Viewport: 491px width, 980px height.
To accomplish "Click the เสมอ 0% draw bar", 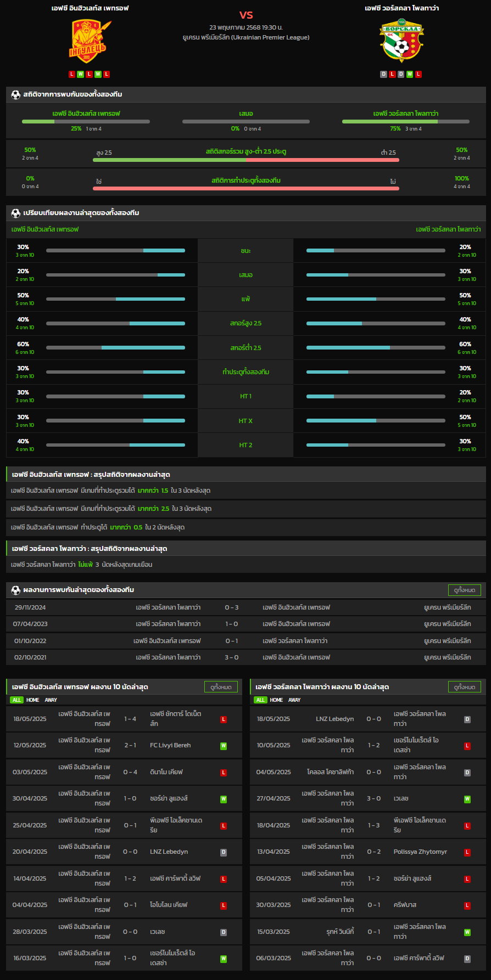I will tap(246, 121).
